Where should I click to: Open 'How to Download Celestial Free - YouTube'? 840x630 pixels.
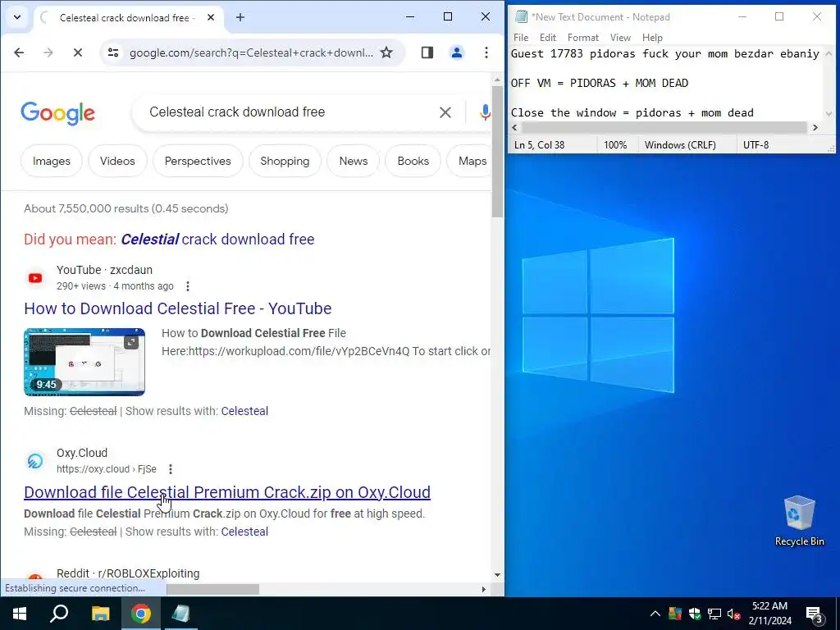click(x=178, y=308)
